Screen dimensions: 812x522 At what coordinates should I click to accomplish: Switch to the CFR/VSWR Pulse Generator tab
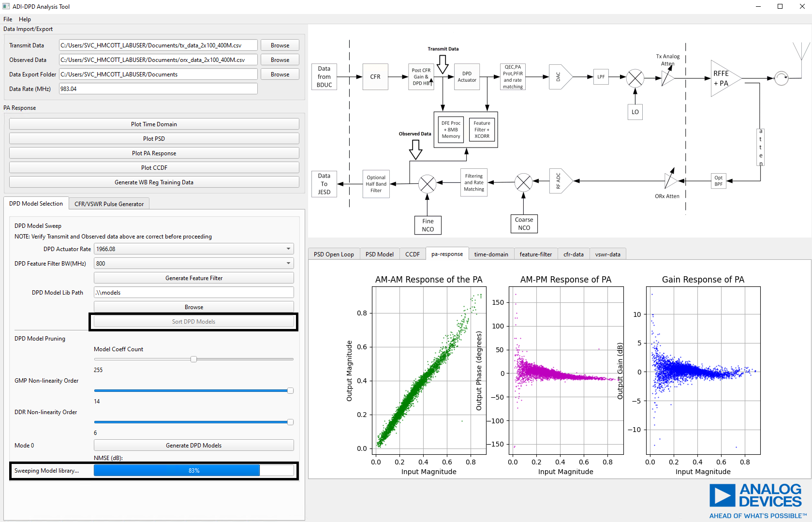coord(109,204)
